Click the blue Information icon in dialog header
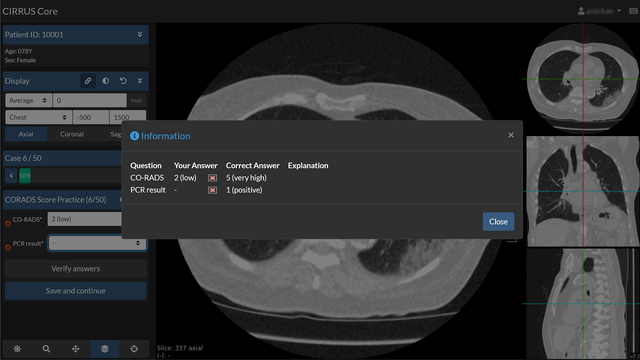This screenshot has height=360, width=640. (x=134, y=136)
